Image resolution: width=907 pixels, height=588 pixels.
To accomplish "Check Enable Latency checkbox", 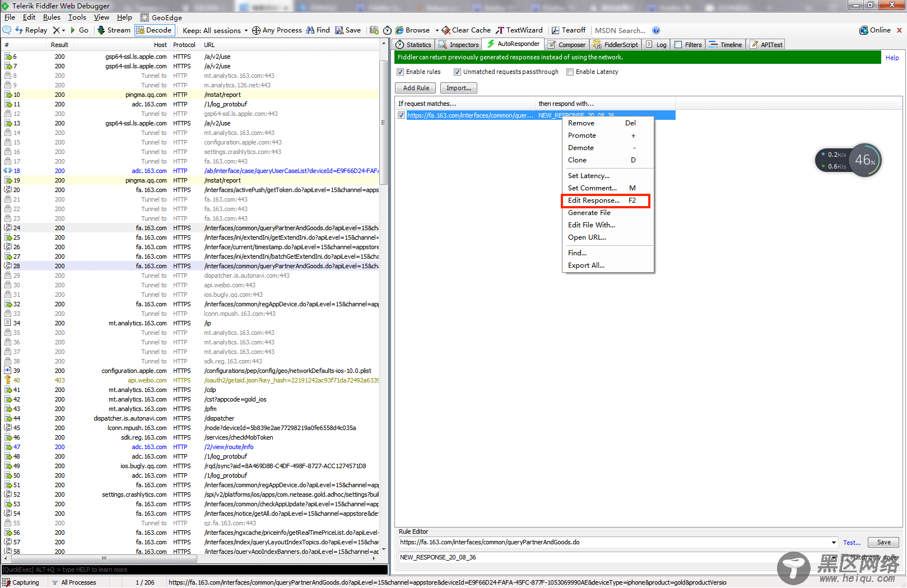I will click(570, 72).
